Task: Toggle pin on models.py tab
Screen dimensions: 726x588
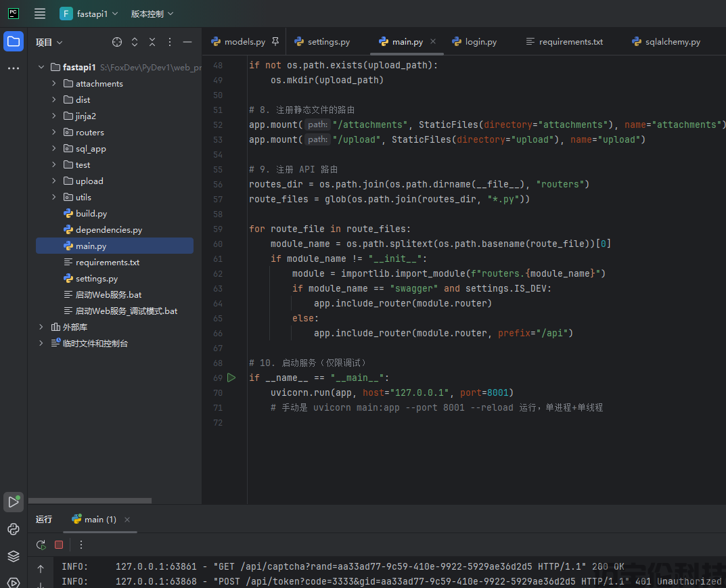Action: [275, 41]
